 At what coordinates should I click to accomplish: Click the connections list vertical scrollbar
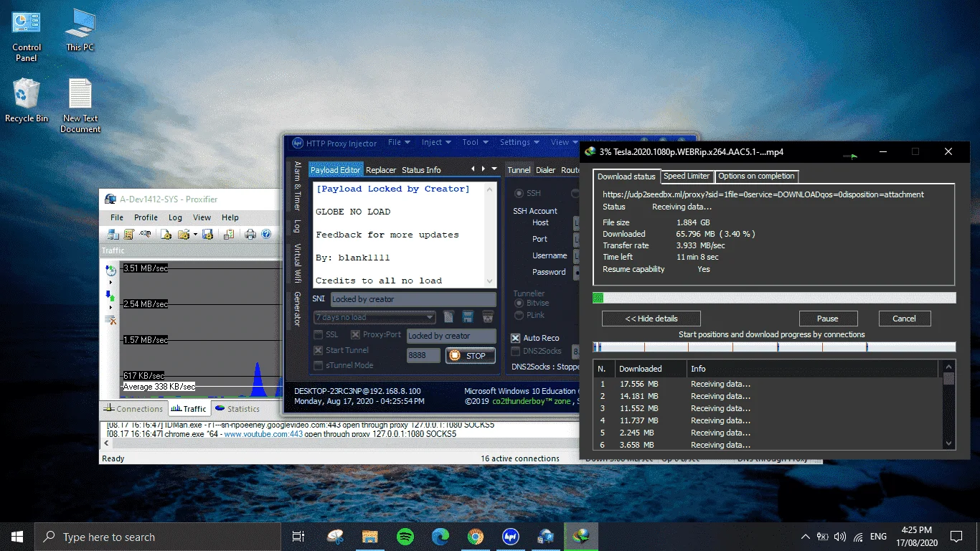pyautogui.click(x=949, y=405)
